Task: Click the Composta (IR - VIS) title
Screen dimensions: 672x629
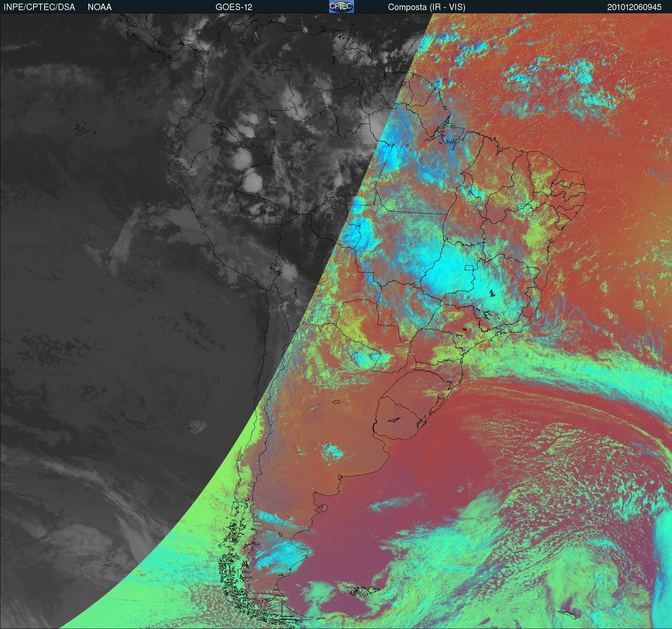Action: coord(427,7)
